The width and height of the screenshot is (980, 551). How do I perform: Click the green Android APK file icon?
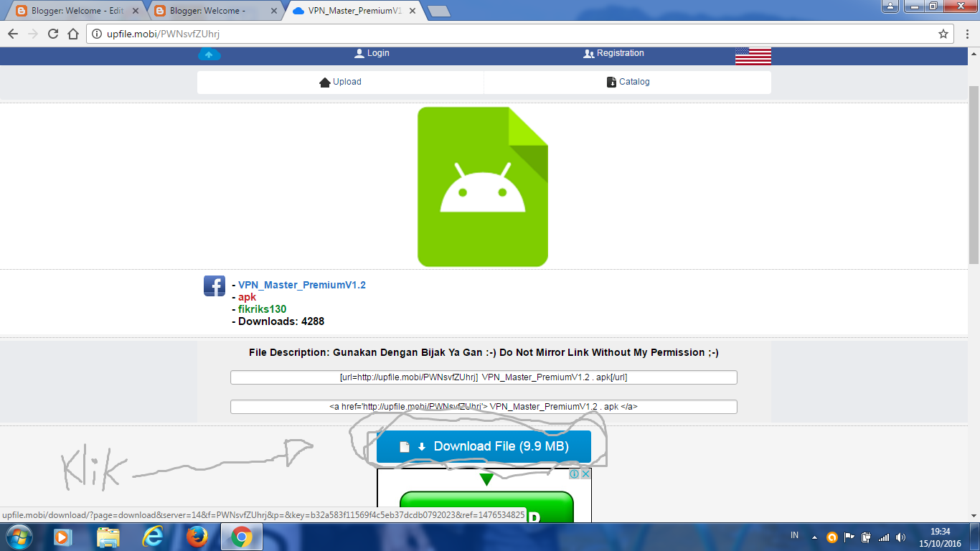(x=483, y=187)
